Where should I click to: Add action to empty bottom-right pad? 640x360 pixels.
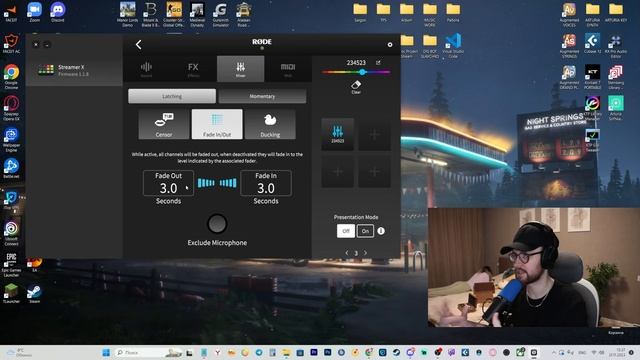pos(374,171)
